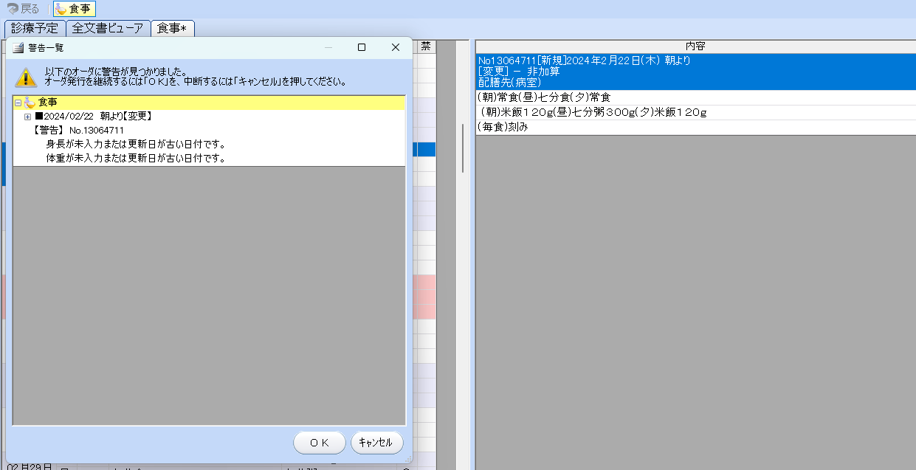916x470 pixels.
Task: Minimize the 警告一覧 dialog
Action: click(x=328, y=47)
